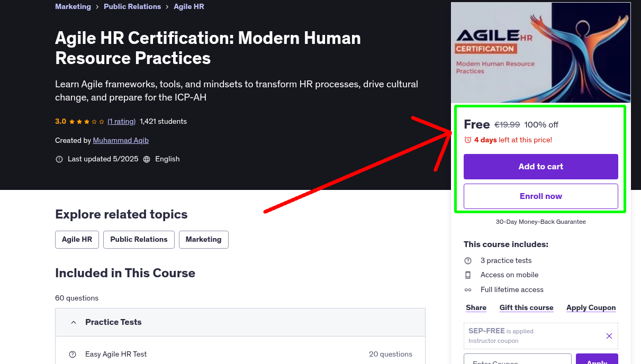
Task: Click the 100% off discount text
Action: coord(541,125)
